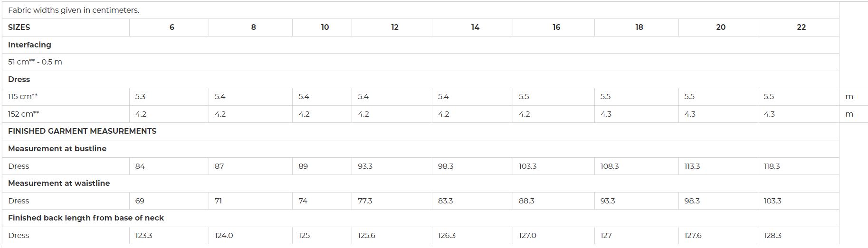This screenshot has width=868, height=248.
Task: Click the 51 cm** - 0.5 m row
Action: [x=420, y=62]
